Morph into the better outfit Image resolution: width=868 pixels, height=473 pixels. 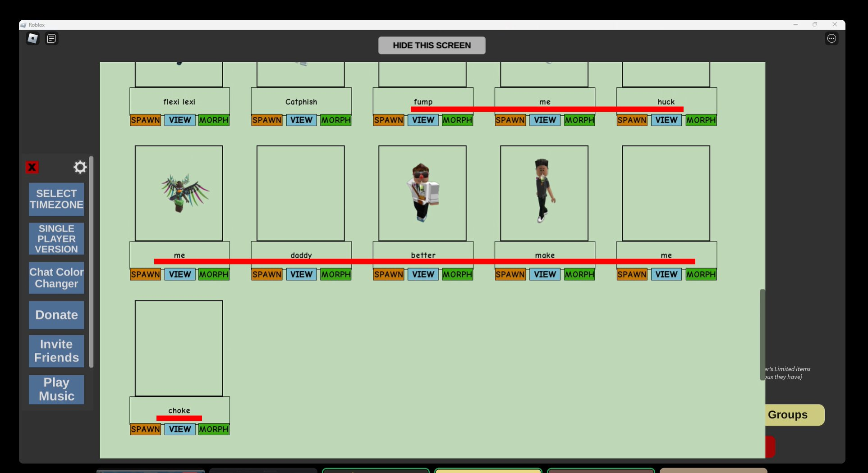point(457,274)
